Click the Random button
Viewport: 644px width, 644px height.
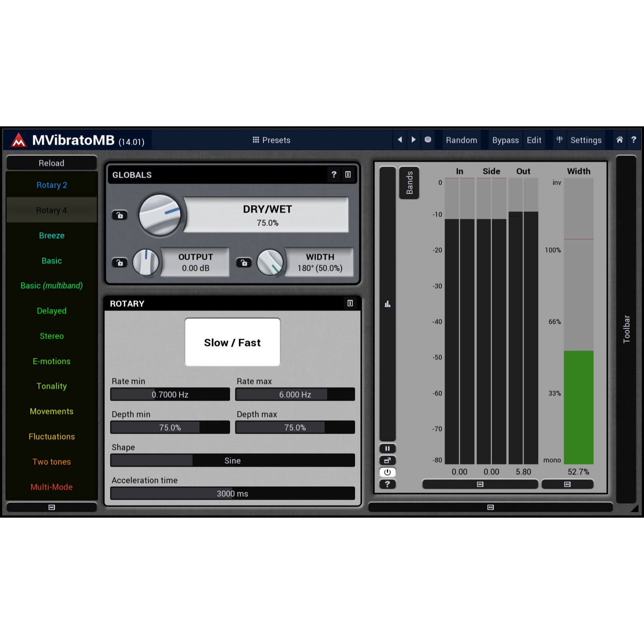coord(461,140)
